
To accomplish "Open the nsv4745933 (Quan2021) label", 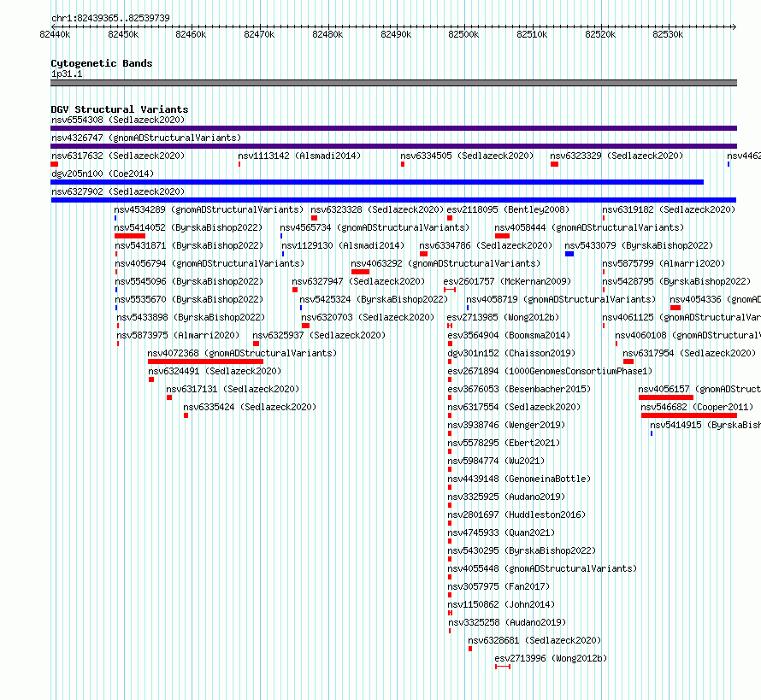I will coord(501,532).
